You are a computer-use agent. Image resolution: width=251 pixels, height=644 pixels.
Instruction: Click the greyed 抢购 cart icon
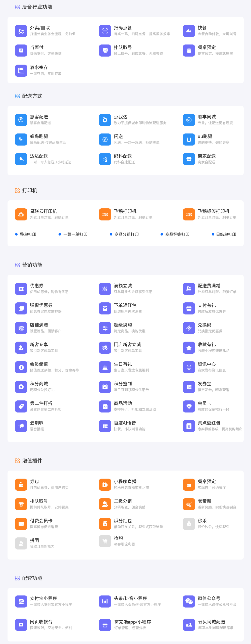pyautogui.click(x=105, y=541)
